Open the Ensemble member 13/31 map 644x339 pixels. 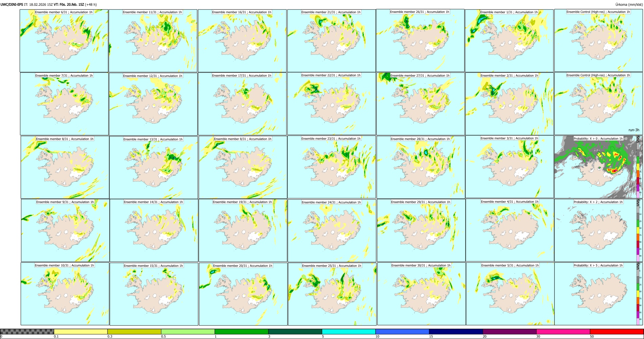[154, 167]
